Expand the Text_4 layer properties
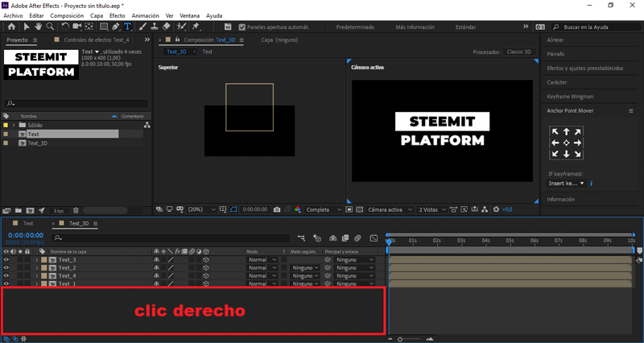The height and width of the screenshot is (343, 644). point(36,276)
